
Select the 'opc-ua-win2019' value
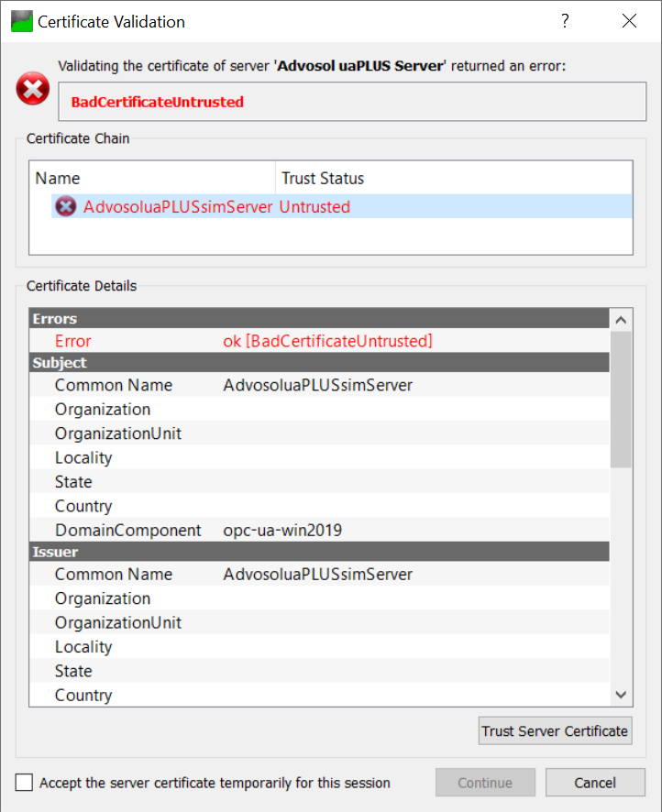[282, 530]
